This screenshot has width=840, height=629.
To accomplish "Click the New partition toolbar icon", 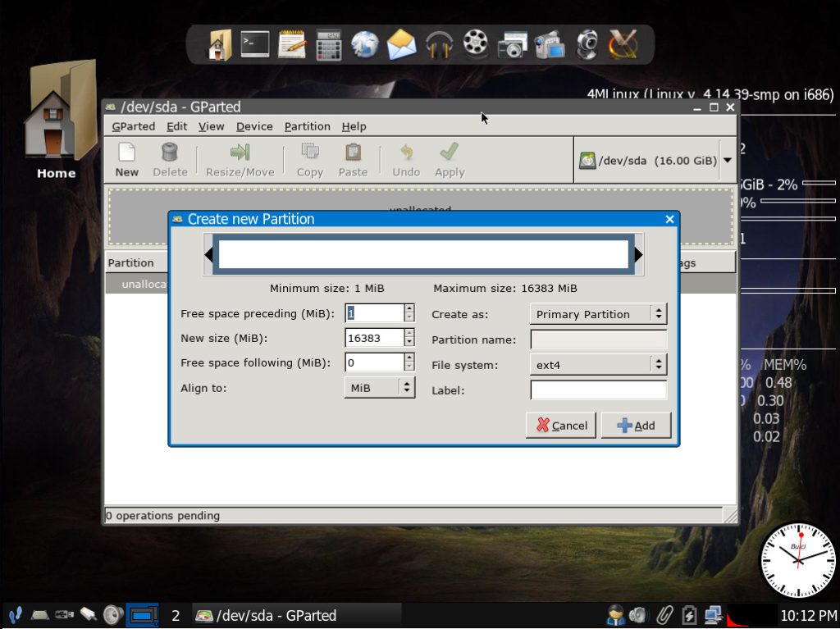I will pos(126,159).
